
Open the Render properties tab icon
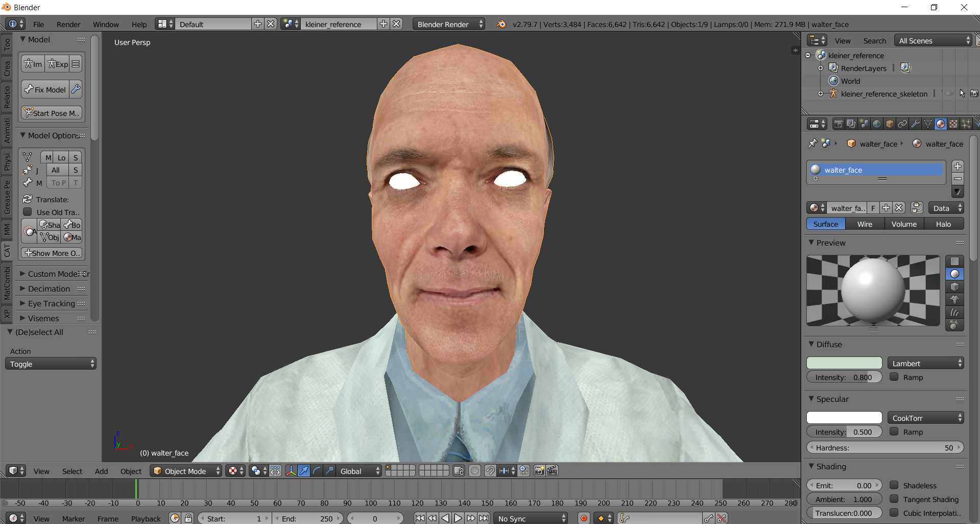[839, 124]
